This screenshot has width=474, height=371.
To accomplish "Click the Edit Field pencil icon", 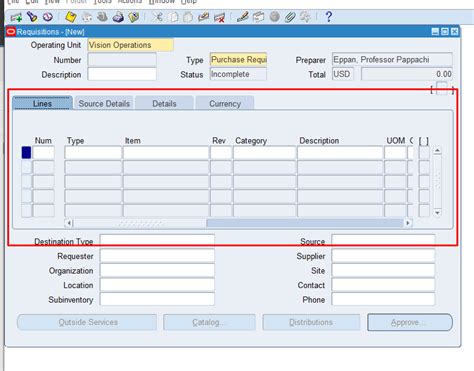I will [242, 17].
